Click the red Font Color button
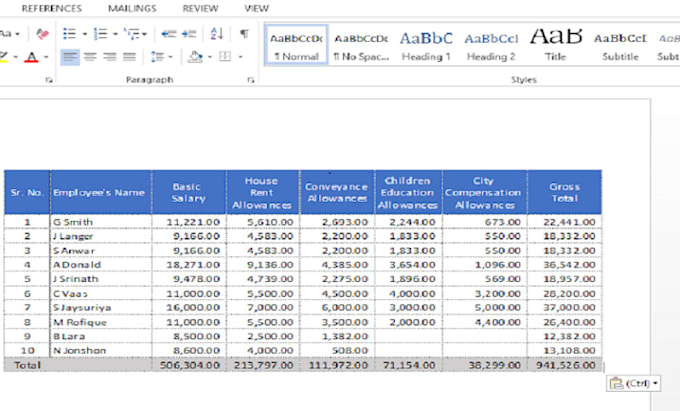The height and width of the screenshot is (411, 680). click(x=32, y=58)
